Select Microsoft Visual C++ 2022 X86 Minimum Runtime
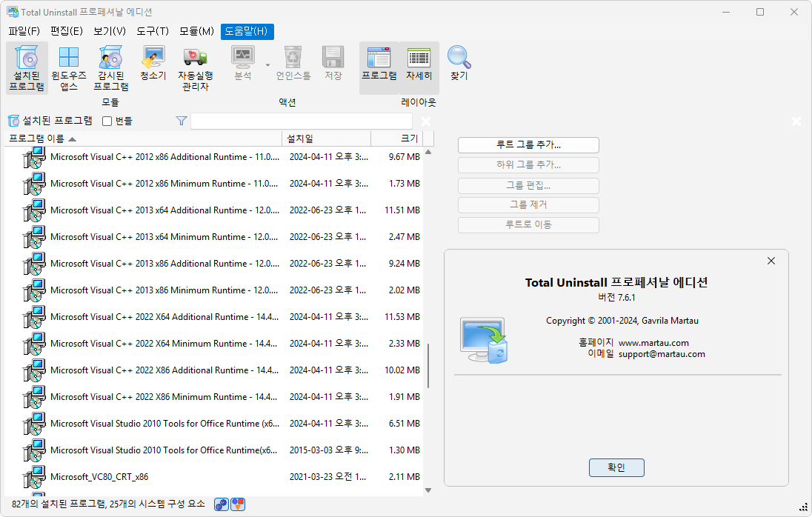 (x=214, y=397)
